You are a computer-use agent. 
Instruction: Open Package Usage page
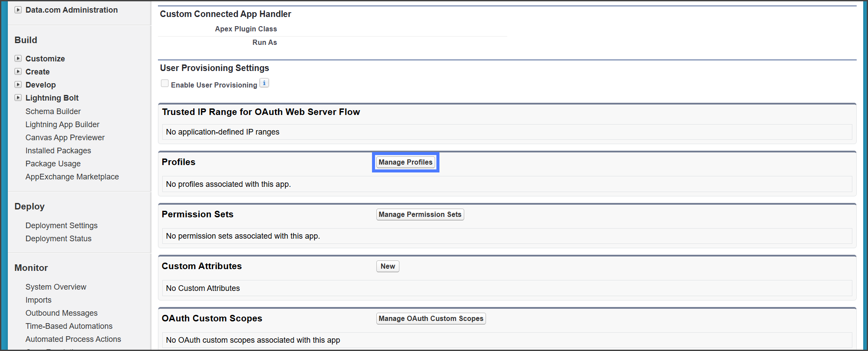point(53,164)
